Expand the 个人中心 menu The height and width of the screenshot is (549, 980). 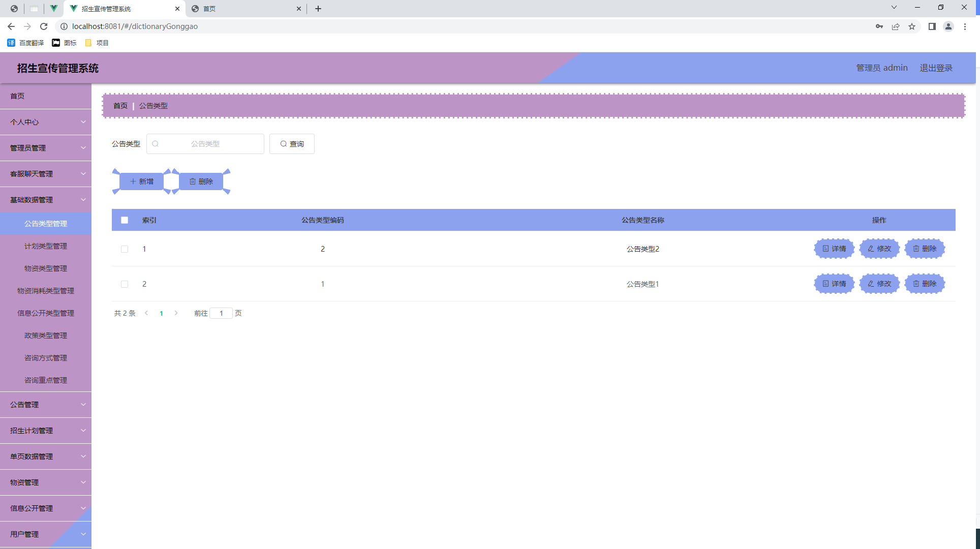(x=46, y=122)
